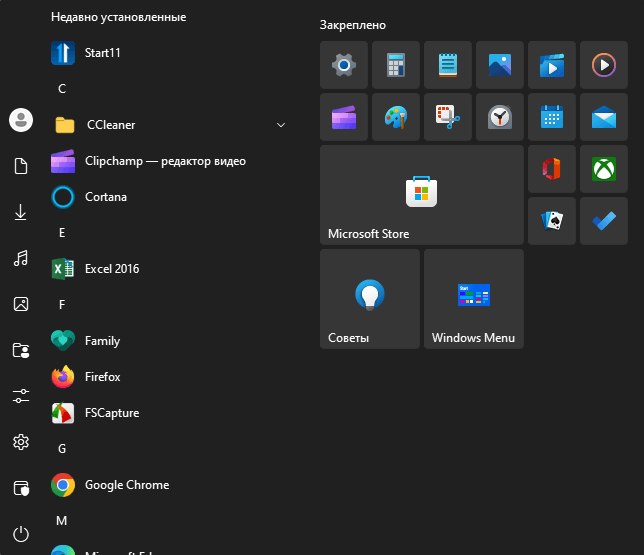Open the Microsoft To Do tile
Image resolution: width=644 pixels, height=555 pixels.
coord(604,221)
